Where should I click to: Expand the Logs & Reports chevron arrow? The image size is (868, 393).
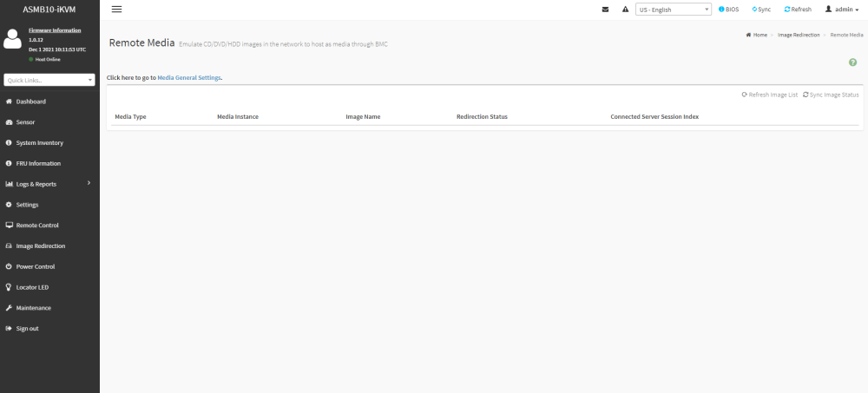[x=89, y=183]
